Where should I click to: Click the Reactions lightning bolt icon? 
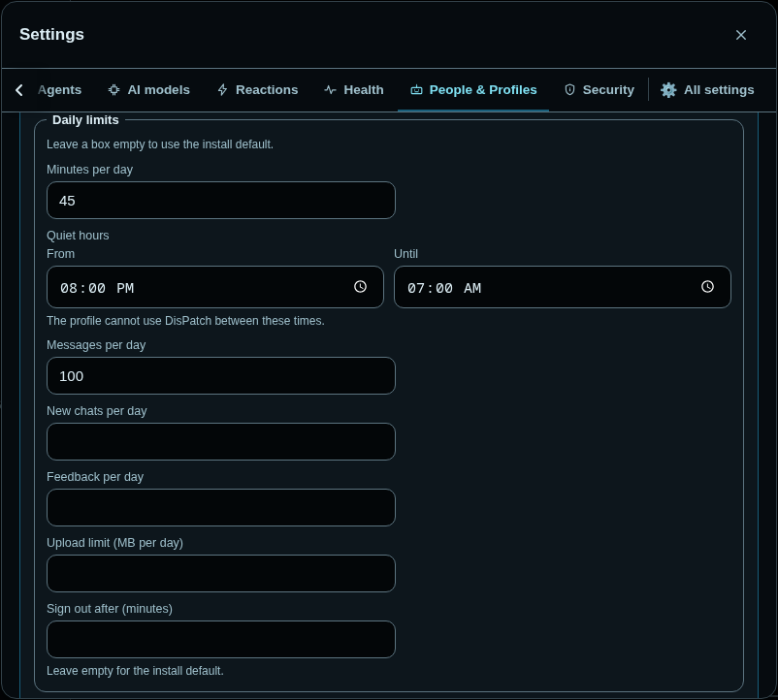[x=223, y=90]
